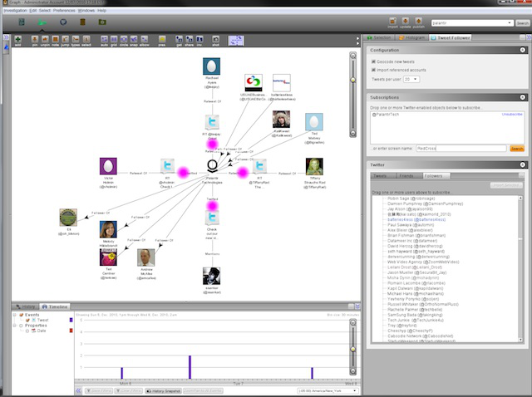Click the import icon in top bar
This screenshot has height=397, width=532.
click(x=392, y=22)
